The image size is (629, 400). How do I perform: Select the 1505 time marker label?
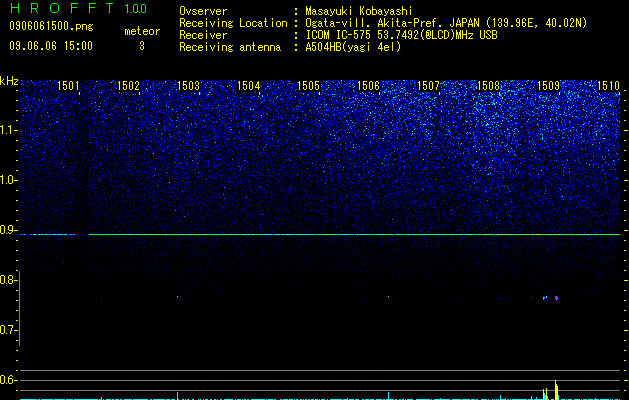pyautogui.click(x=308, y=85)
